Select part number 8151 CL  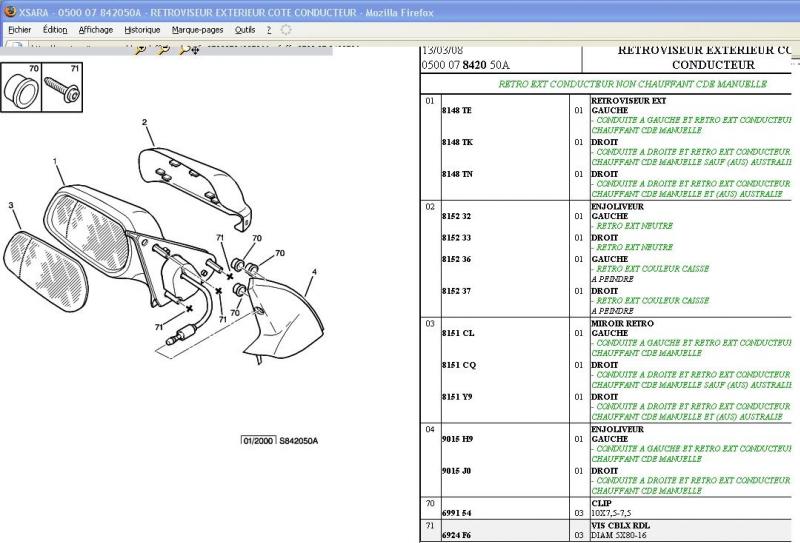click(x=458, y=333)
